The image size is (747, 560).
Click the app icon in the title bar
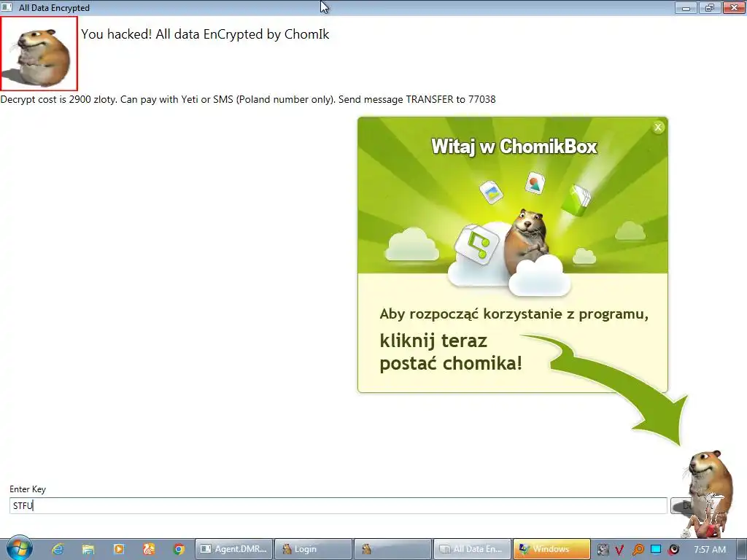[7, 7]
